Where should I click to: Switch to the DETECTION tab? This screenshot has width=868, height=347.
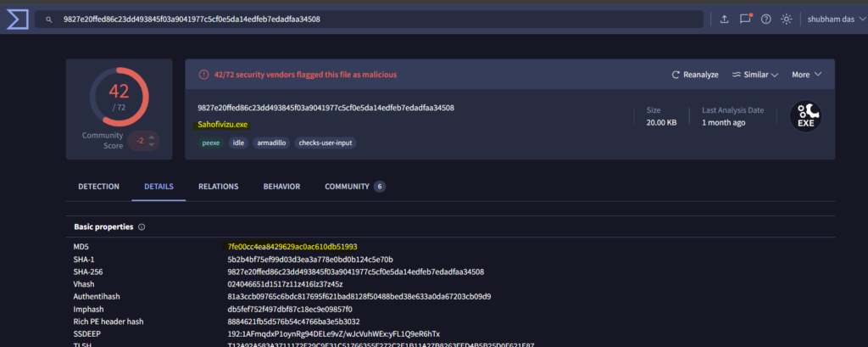pyautogui.click(x=98, y=187)
